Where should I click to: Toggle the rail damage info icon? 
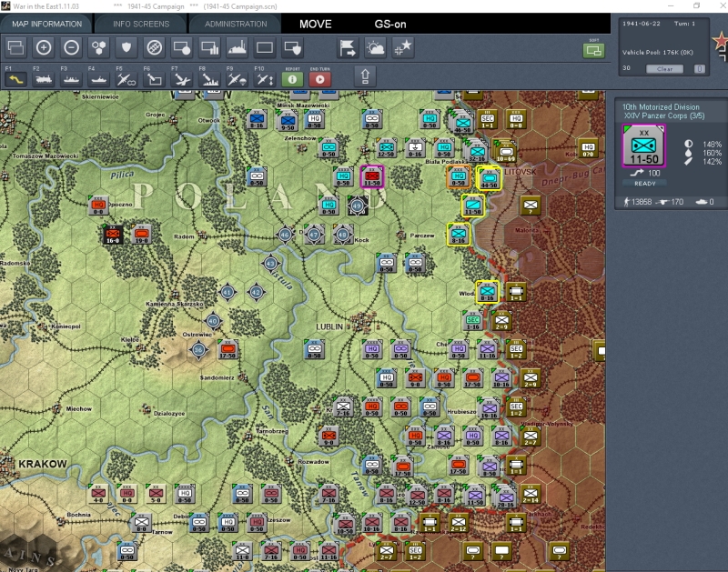click(x=154, y=47)
